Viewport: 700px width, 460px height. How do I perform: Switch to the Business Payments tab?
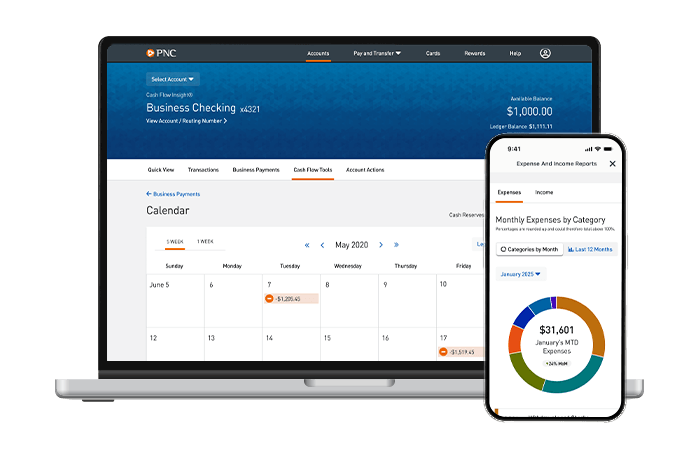(x=256, y=170)
